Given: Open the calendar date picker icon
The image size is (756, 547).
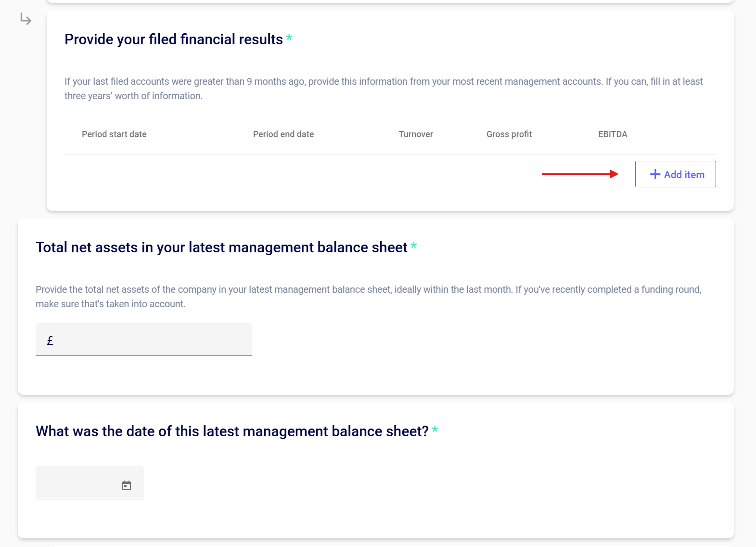Looking at the screenshot, I should point(127,485).
